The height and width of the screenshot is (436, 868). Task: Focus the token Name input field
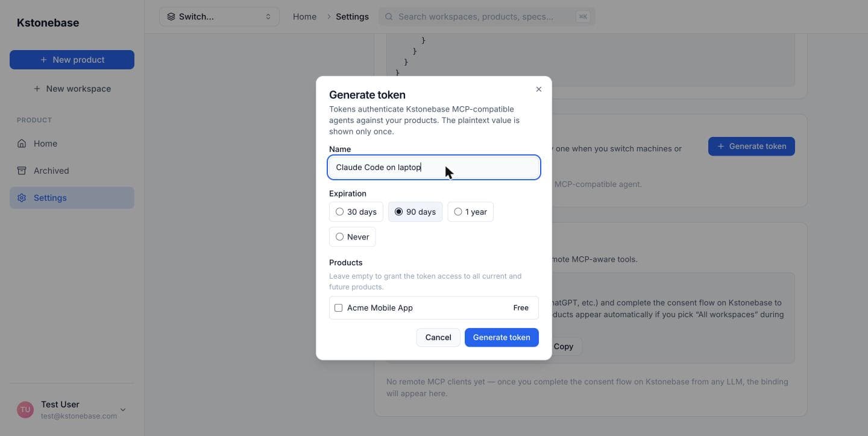(434, 167)
